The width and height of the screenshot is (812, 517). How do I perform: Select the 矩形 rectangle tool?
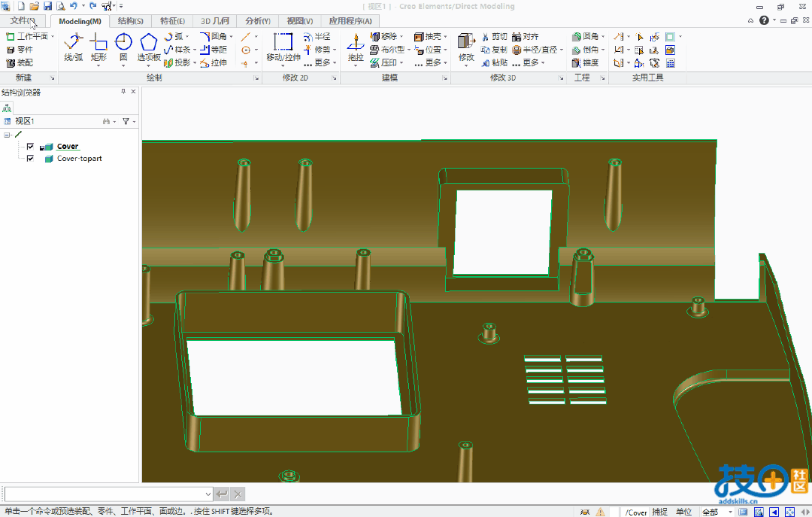98,47
